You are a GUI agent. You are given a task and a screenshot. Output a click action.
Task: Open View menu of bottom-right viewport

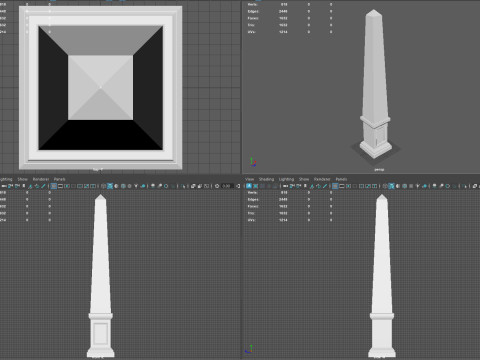(x=250, y=179)
